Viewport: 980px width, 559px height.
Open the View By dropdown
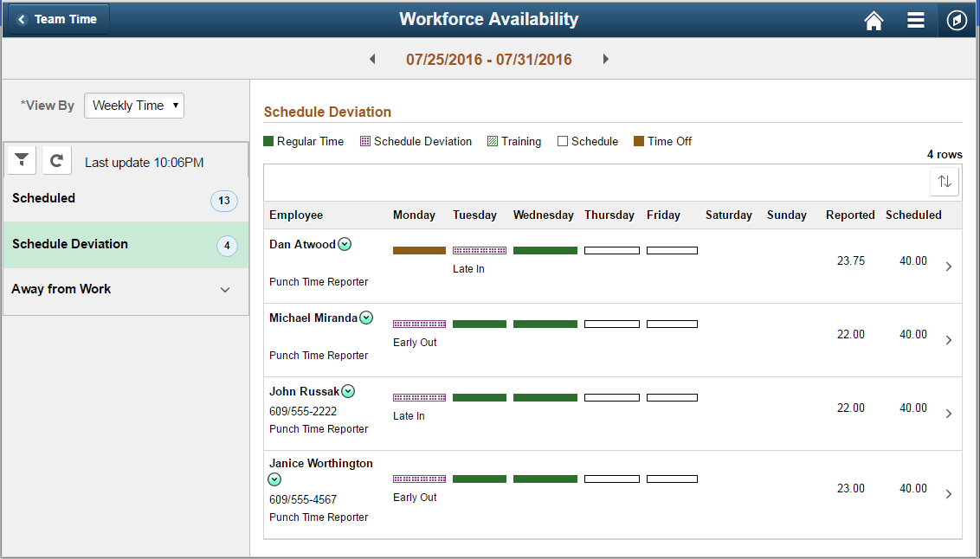(134, 106)
